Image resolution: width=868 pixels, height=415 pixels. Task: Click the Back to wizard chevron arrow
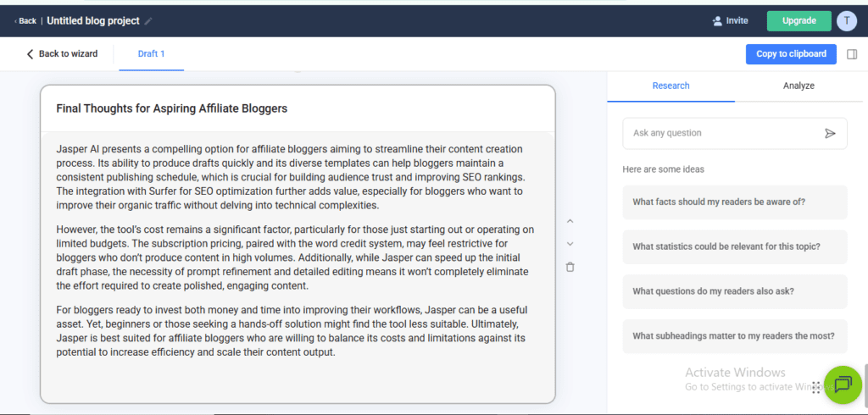coord(30,53)
